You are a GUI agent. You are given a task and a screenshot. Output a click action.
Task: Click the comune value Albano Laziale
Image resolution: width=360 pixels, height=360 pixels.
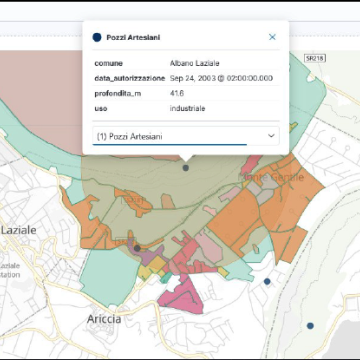click(x=195, y=63)
